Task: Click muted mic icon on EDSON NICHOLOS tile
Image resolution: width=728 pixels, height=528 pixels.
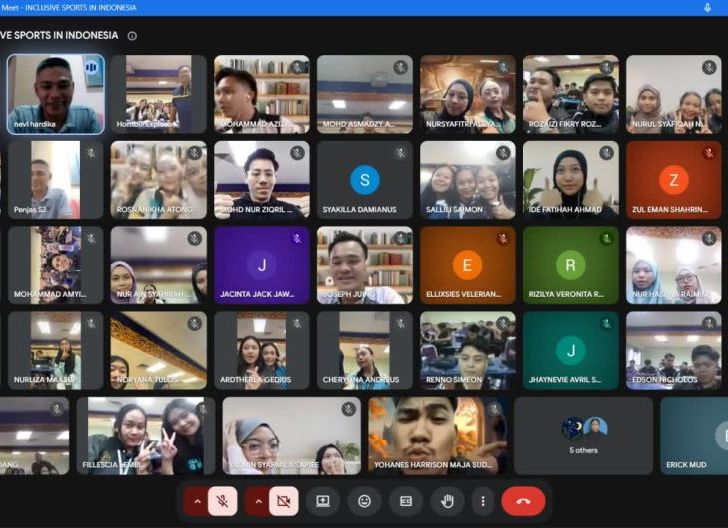Action: (709, 324)
